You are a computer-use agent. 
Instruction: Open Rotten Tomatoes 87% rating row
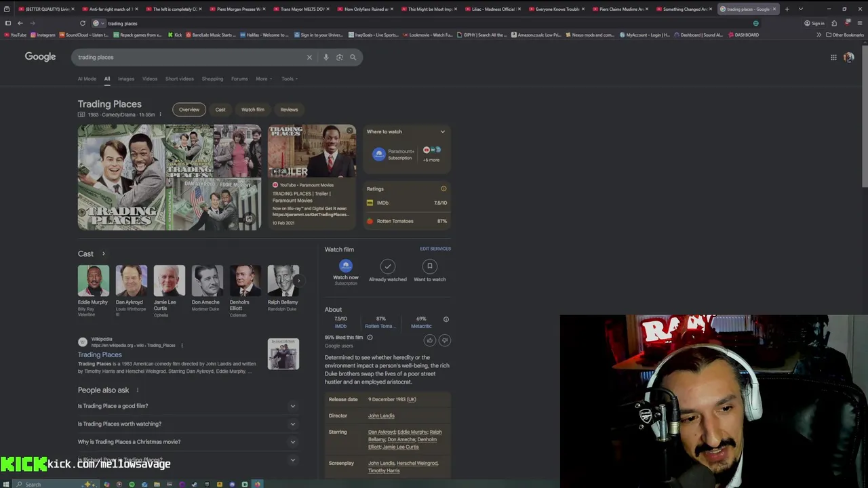click(x=407, y=221)
